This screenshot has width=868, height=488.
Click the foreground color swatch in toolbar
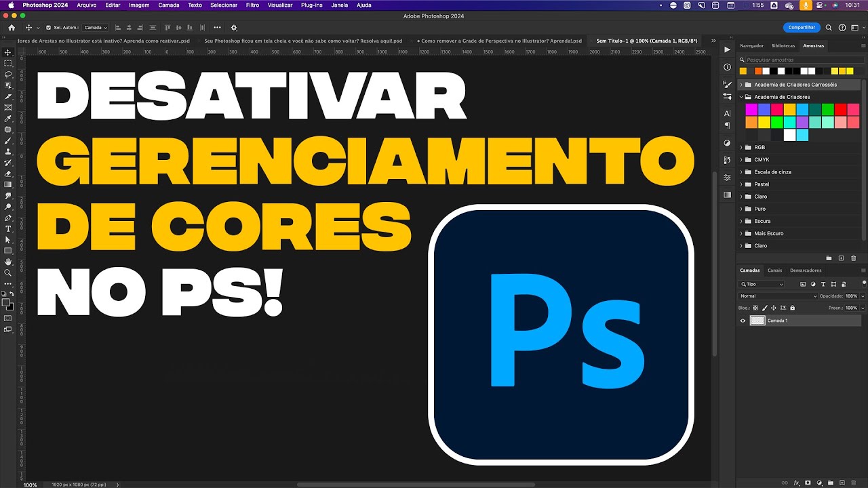(5, 302)
